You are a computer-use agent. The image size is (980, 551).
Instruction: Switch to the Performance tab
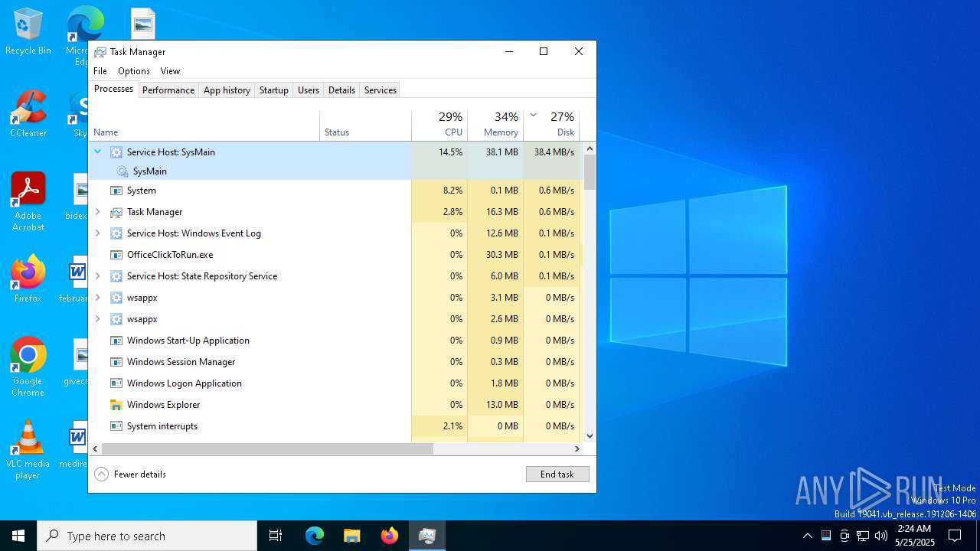point(168,90)
